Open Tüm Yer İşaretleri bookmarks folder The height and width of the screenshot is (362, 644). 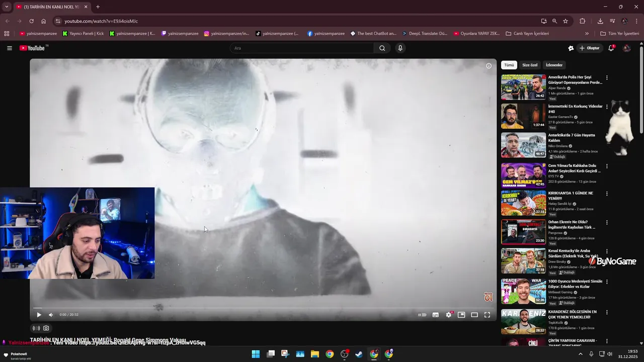(x=619, y=34)
